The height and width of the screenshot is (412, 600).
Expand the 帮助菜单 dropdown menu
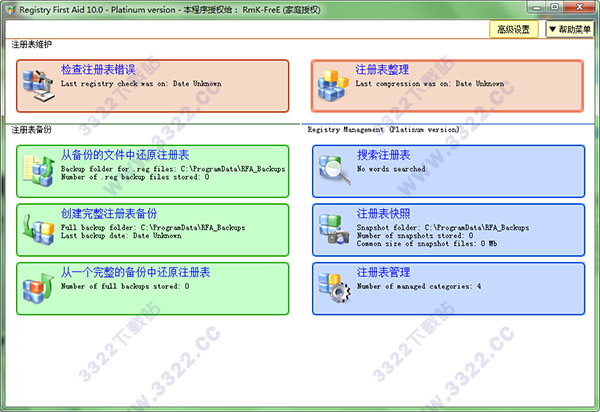pyautogui.click(x=570, y=29)
